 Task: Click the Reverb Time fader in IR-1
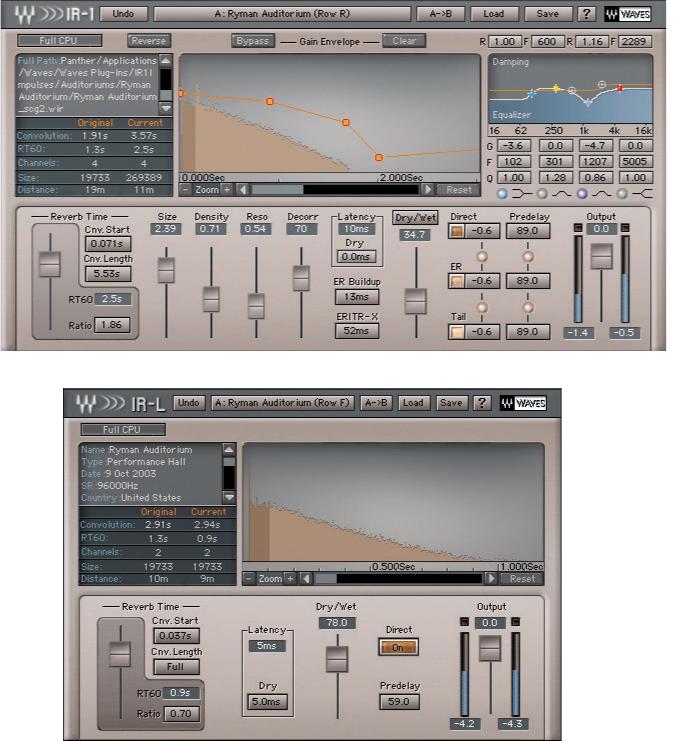(50, 265)
